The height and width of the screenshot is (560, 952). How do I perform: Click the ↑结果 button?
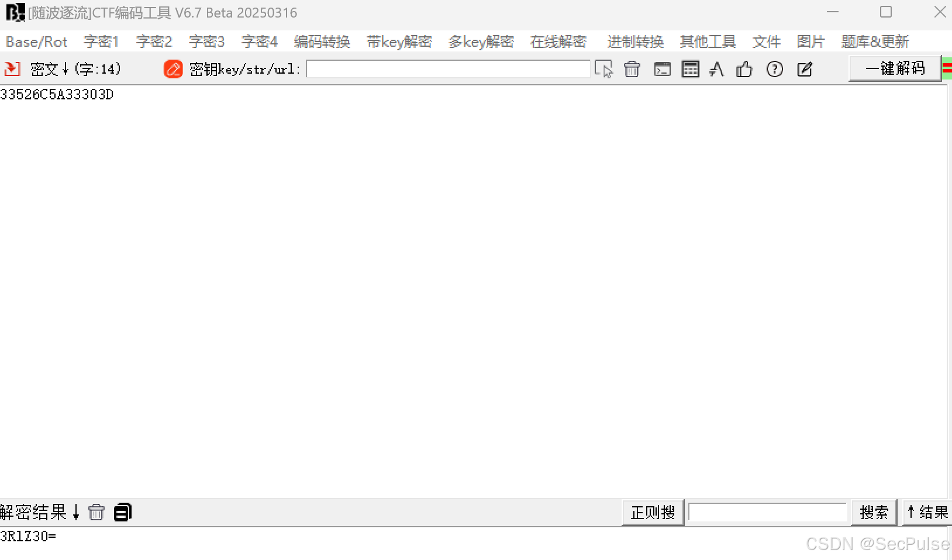click(927, 513)
